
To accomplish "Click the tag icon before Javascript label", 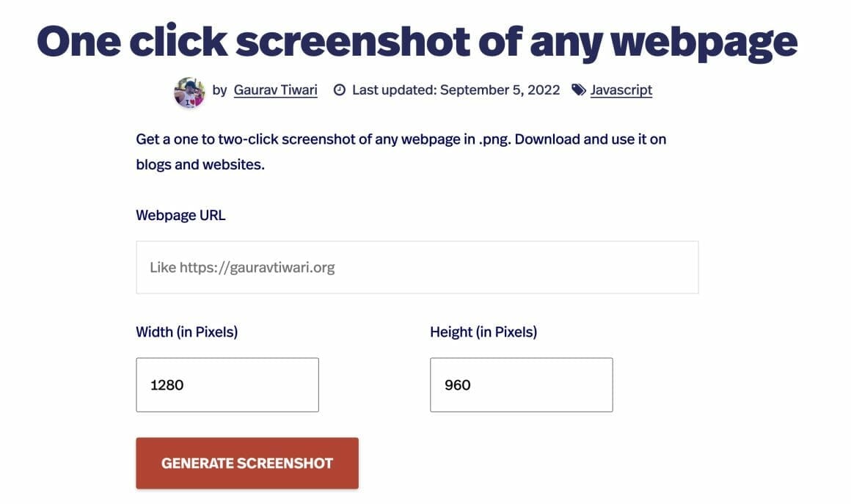I will 577,90.
